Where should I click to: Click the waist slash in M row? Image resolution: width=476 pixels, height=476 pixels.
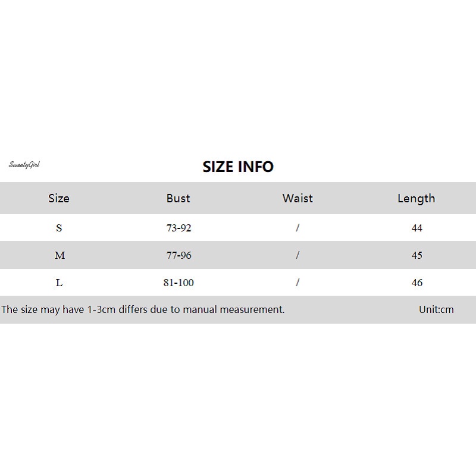tap(297, 255)
